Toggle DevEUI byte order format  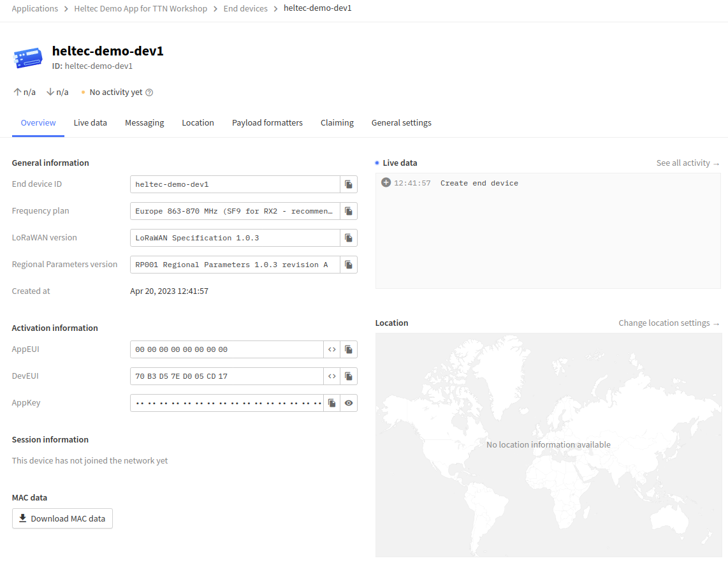point(332,376)
